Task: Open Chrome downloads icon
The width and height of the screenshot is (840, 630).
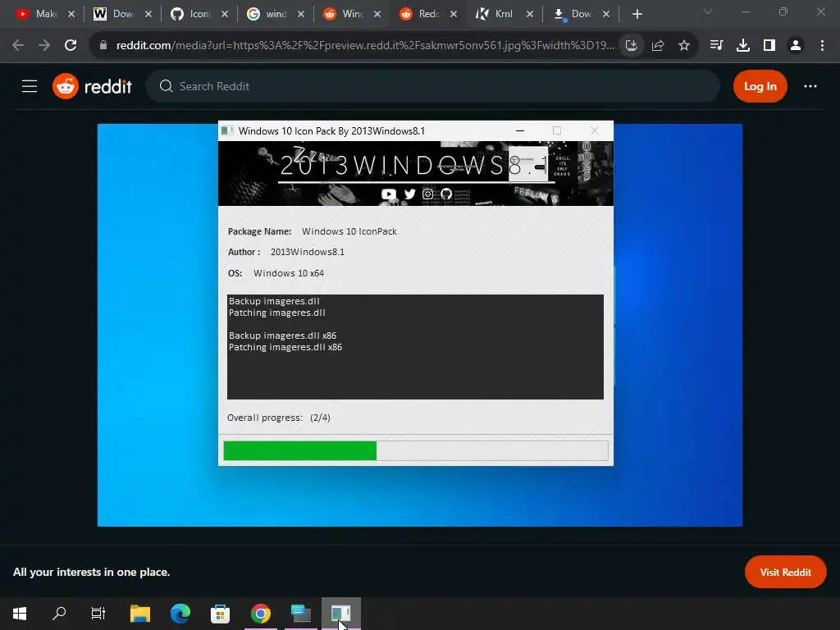Action: pos(743,46)
